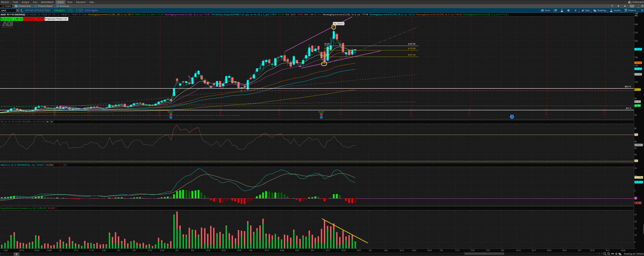Open the Education tab
644x256 pixels.
pyautogui.click(x=80, y=2)
